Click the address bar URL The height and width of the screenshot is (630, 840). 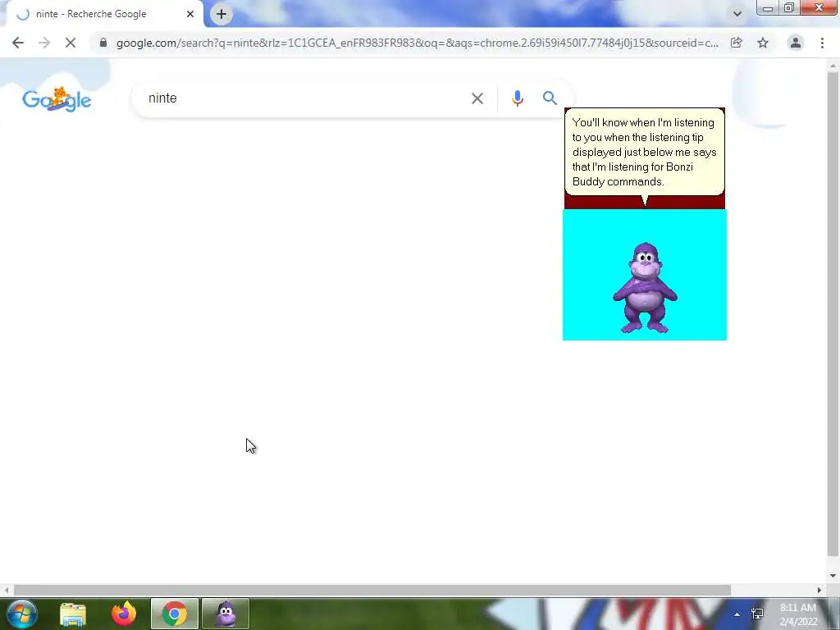coord(417,43)
